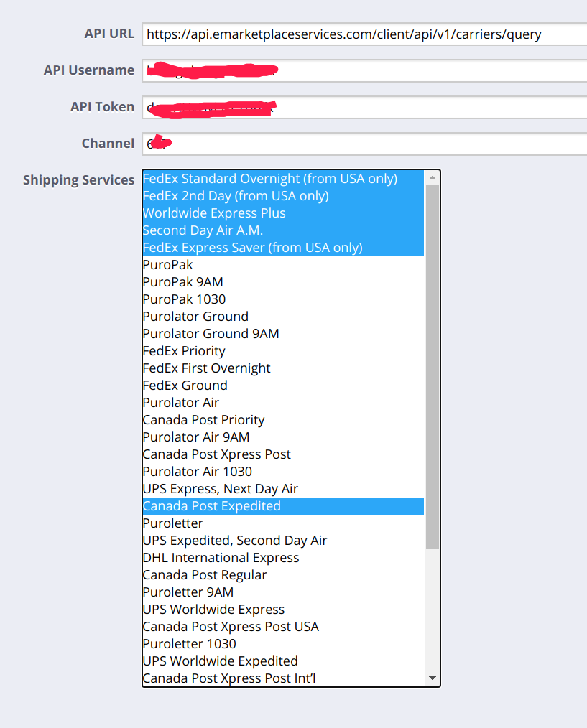Pick Canada Post Priority option
This screenshot has height=728, width=587.
point(203,420)
